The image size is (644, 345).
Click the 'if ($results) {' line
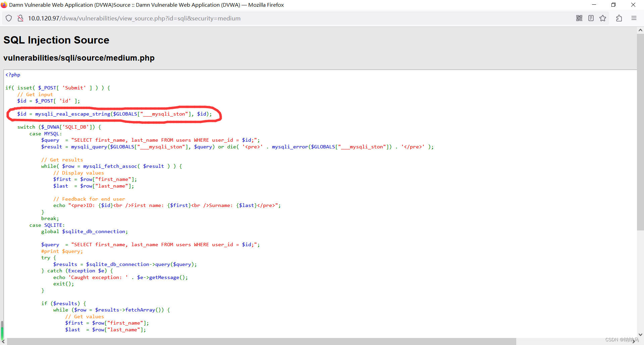point(64,303)
